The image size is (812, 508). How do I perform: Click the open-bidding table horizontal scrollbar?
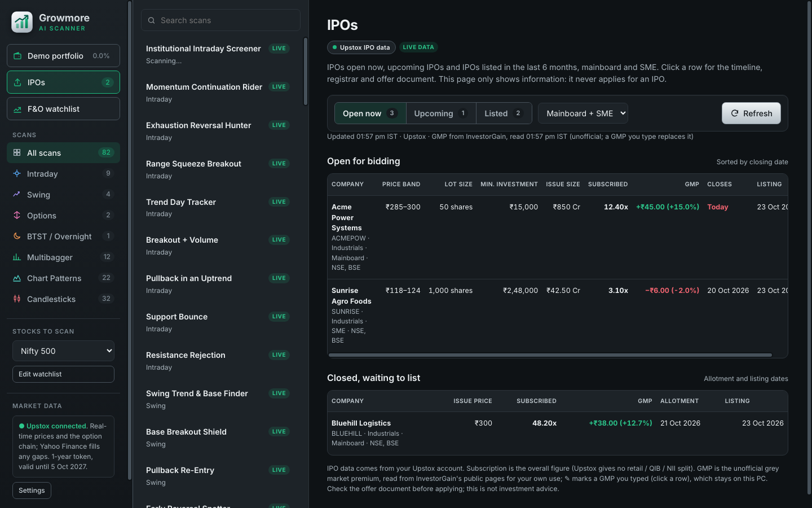coord(550,355)
